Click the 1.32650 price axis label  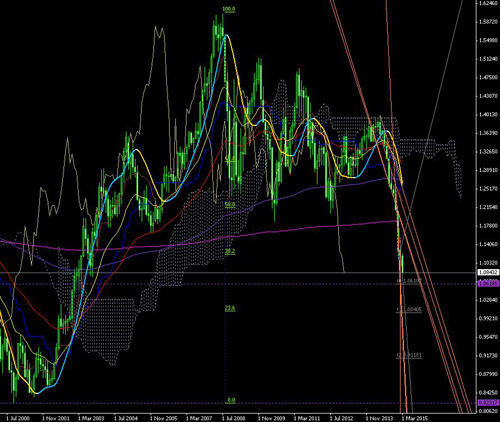(488, 152)
